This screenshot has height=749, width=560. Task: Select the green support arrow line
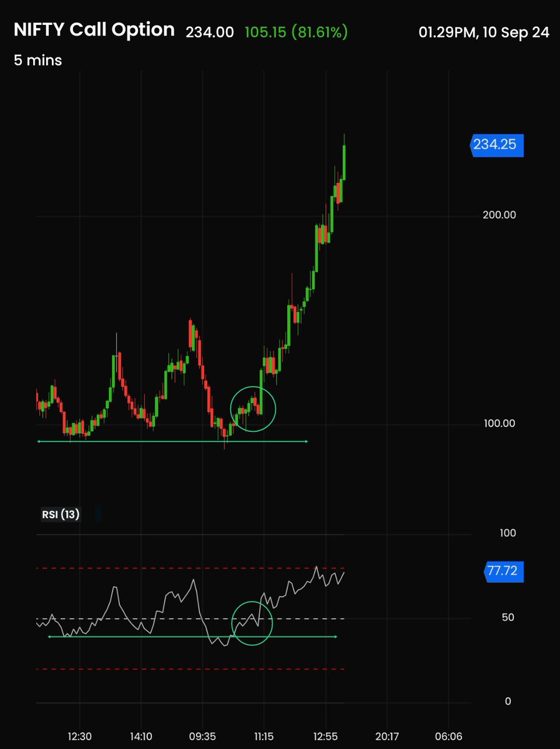[172, 441]
